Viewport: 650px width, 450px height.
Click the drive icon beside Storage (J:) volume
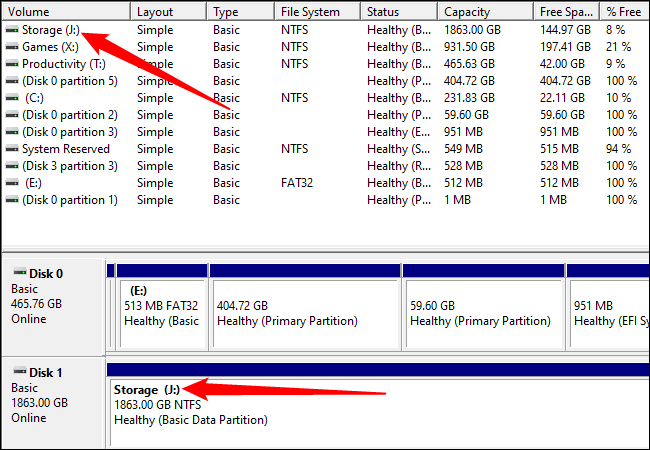tap(12, 30)
